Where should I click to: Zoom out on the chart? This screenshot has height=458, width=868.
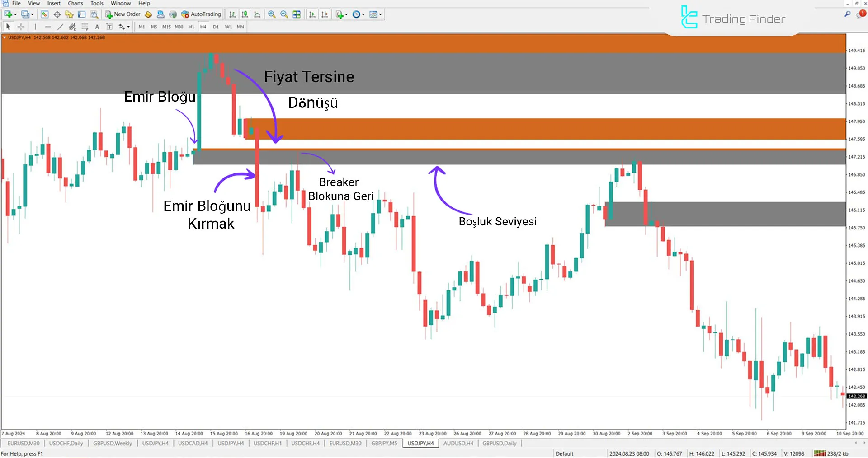(284, 14)
